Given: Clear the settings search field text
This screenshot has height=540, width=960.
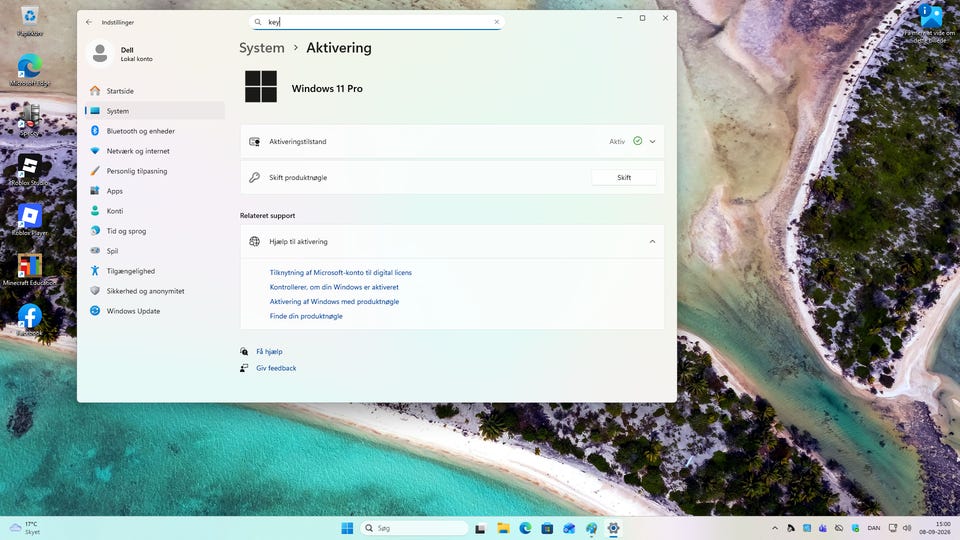Looking at the screenshot, I should 497,22.
